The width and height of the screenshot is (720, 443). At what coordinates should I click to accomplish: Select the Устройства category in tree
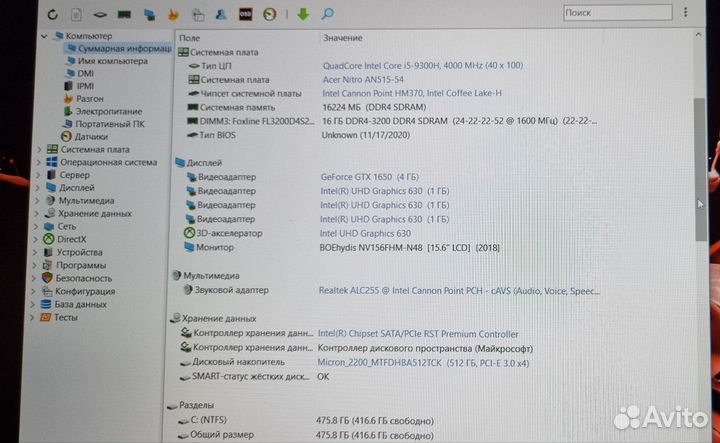[x=73, y=252]
